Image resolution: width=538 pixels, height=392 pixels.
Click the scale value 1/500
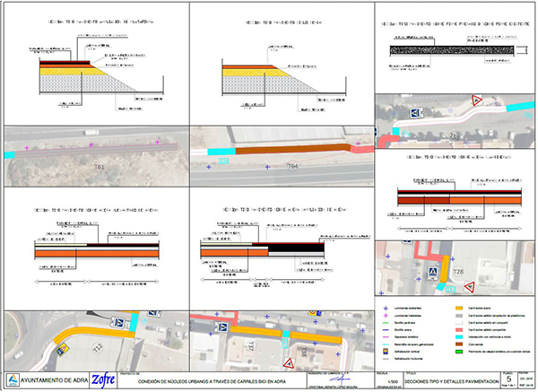coord(393,382)
